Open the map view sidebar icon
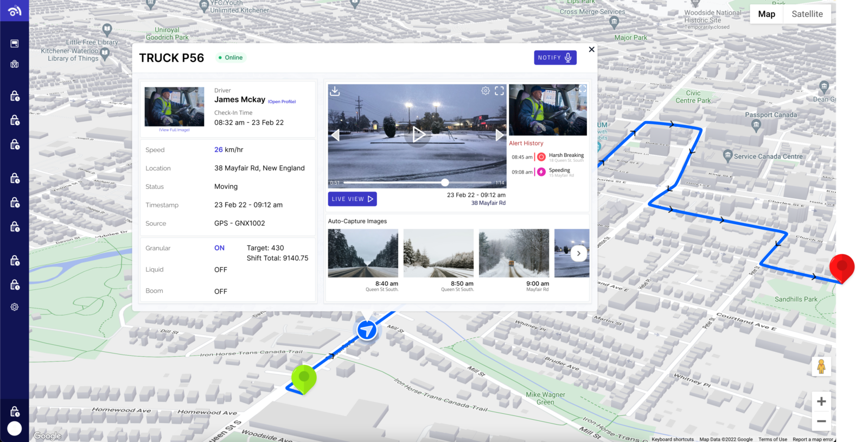The width and height of the screenshot is (868, 442). click(15, 64)
